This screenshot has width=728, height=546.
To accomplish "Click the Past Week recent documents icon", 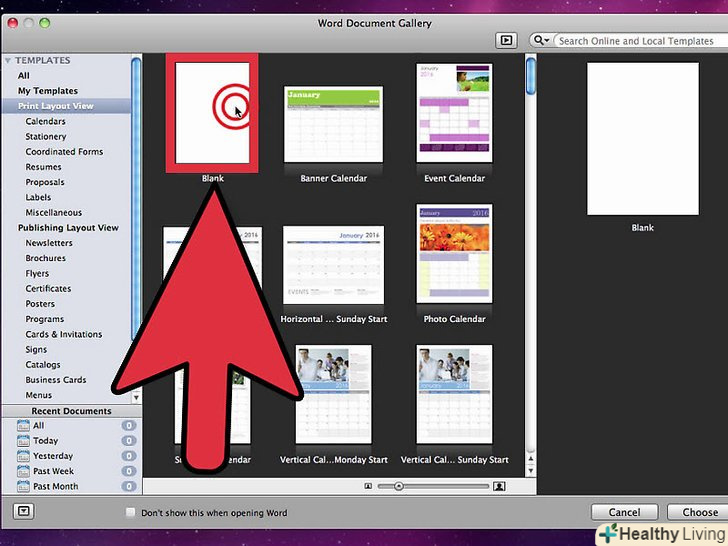I will pyautogui.click(x=23, y=471).
